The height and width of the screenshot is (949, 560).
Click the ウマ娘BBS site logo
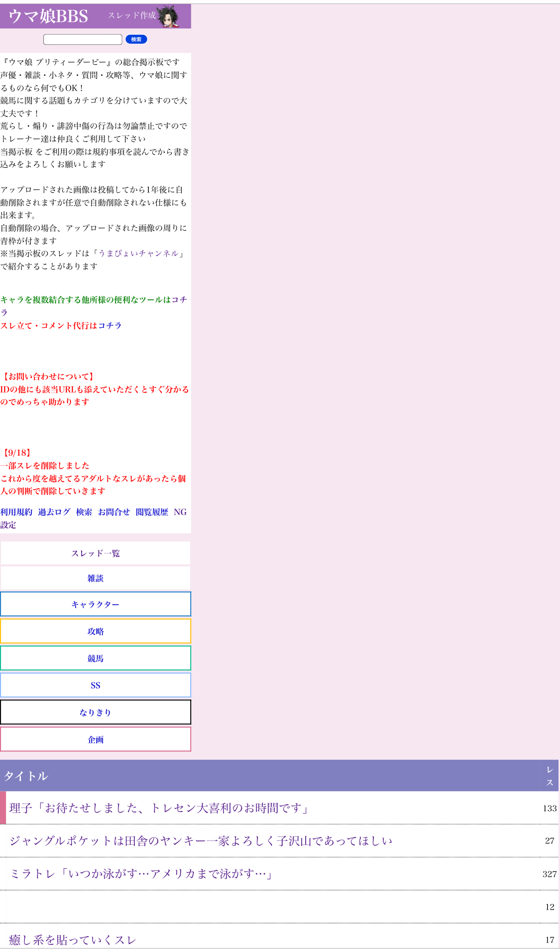pyautogui.click(x=48, y=16)
